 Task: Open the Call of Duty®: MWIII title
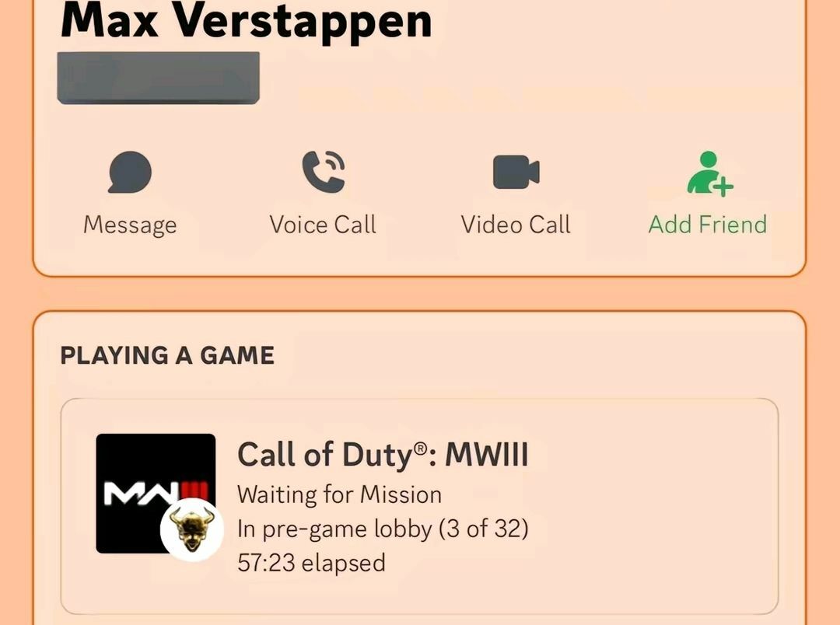(x=383, y=456)
